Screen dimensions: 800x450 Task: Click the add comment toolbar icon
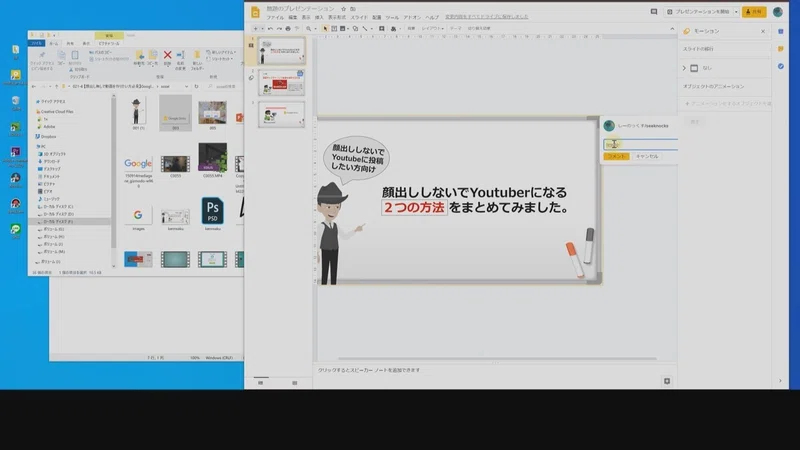[381, 29]
